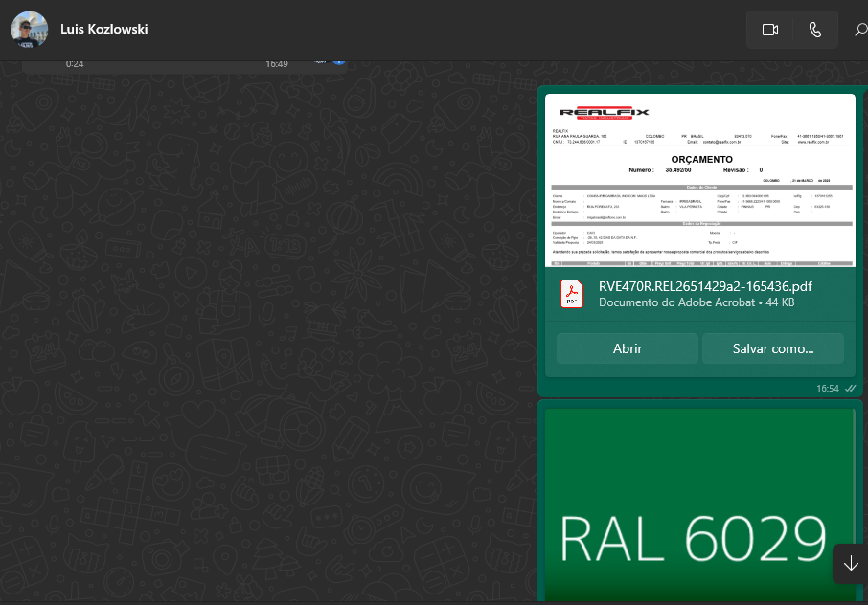Click the 0:24 audio message duration
868x605 pixels.
click(74, 63)
